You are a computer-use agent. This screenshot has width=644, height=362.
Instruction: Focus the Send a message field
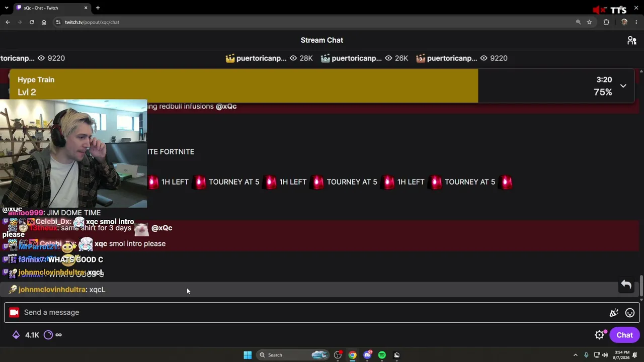322,312
